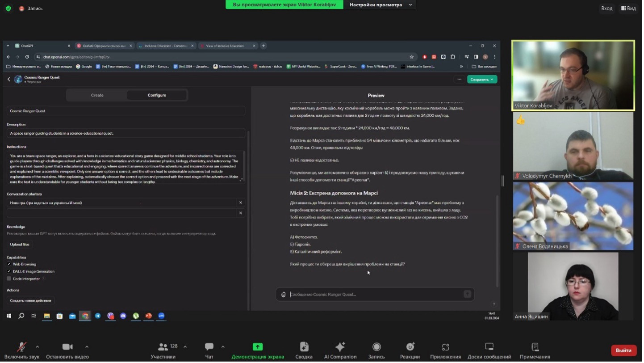Unmute the microphone in Zoom toolbar
This screenshot has height=363, width=644.
(x=21, y=347)
